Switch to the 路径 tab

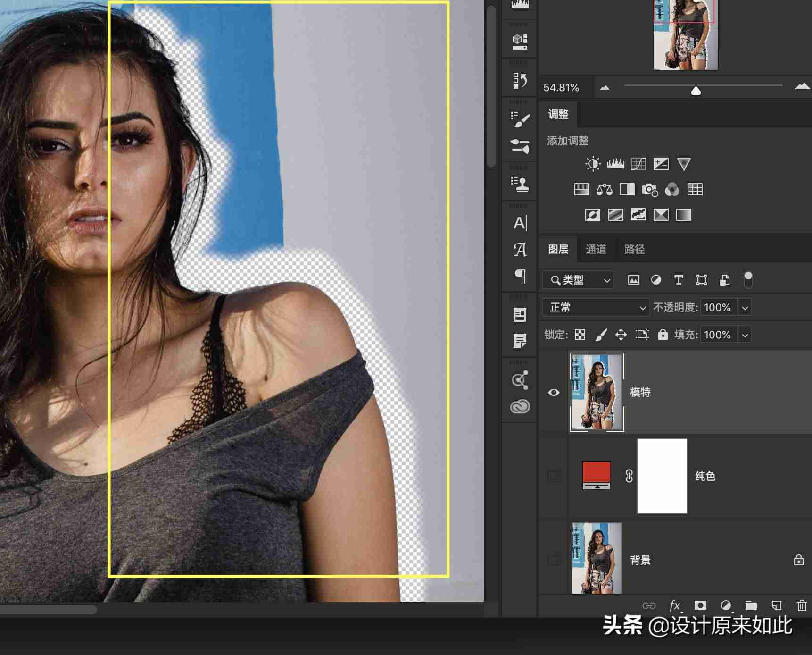[634, 249]
